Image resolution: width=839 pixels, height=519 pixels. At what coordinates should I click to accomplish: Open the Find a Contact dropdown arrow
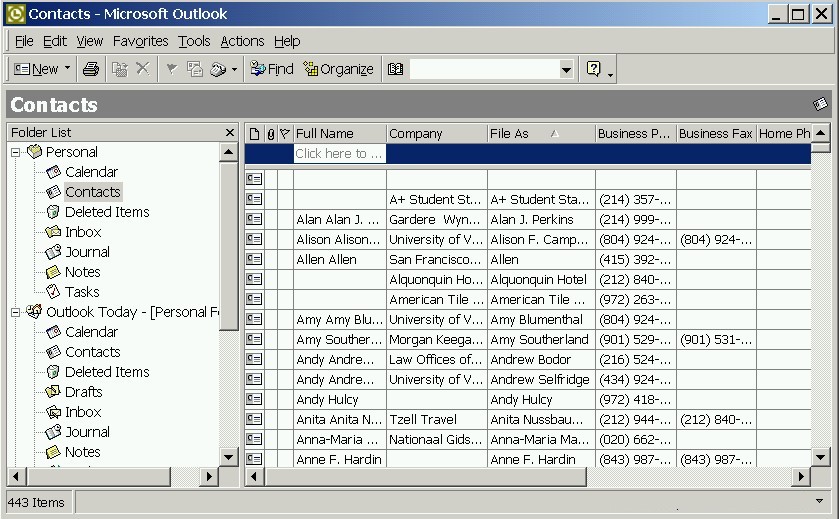pos(566,69)
